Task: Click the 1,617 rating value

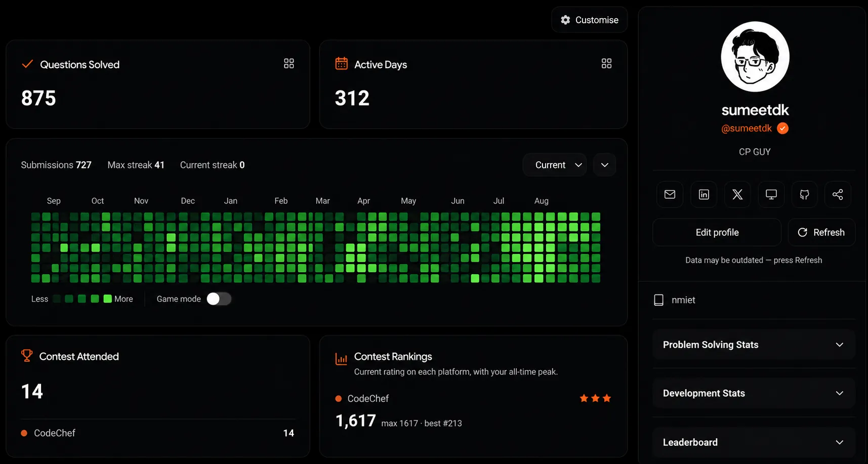Action: [x=356, y=420]
